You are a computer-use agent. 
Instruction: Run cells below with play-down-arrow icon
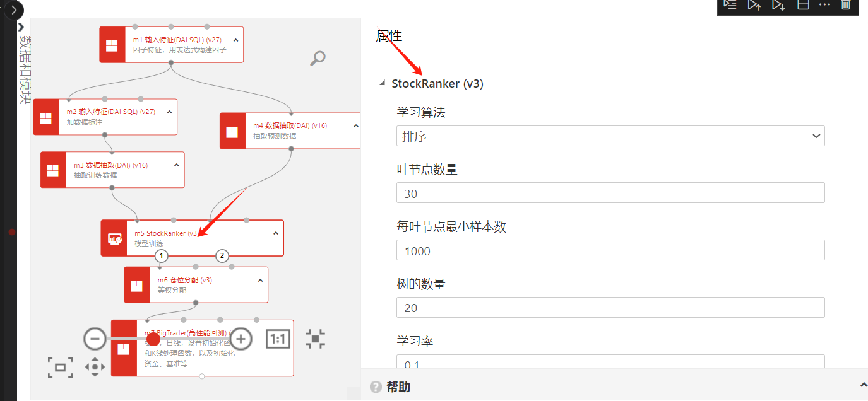[x=778, y=5]
